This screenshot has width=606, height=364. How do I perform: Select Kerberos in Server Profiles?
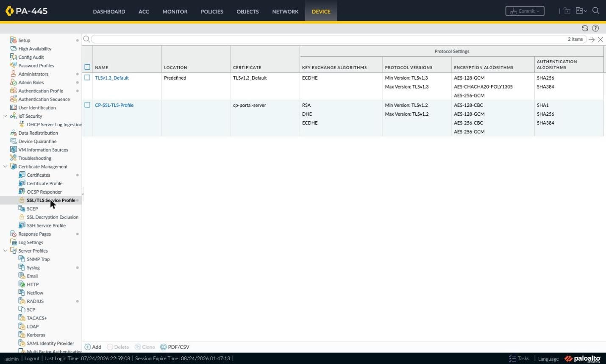36,335
